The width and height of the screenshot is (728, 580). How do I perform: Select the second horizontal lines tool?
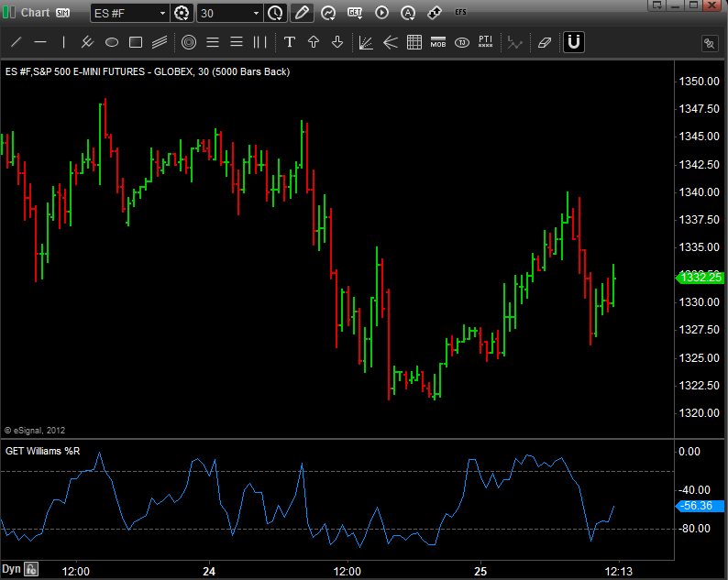tap(237, 43)
